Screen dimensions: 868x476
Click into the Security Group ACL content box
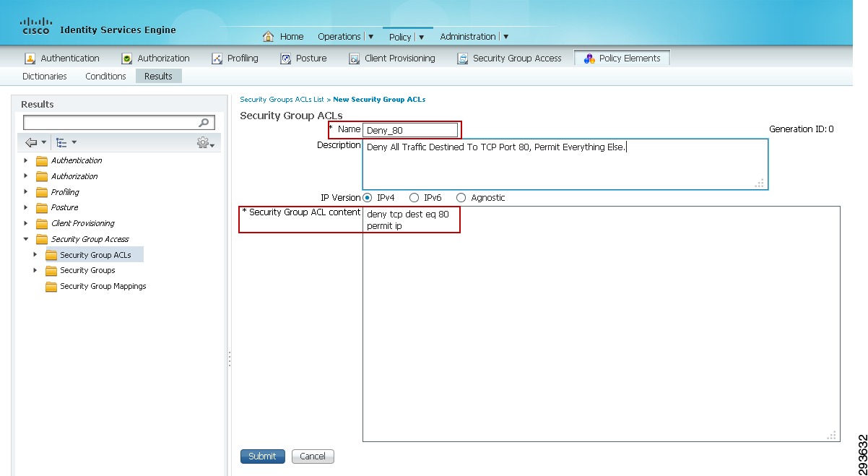click(x=601, y=324)
